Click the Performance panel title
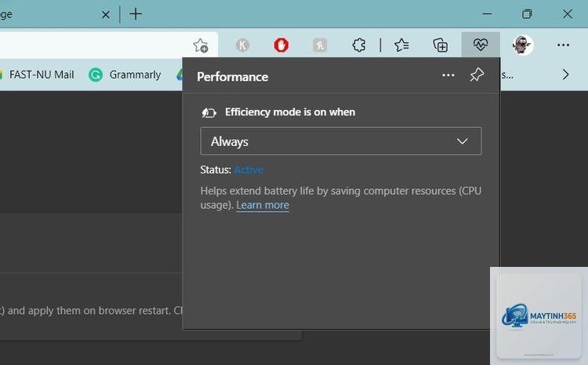The image size is (588, 365). click(x=233, y=77)
